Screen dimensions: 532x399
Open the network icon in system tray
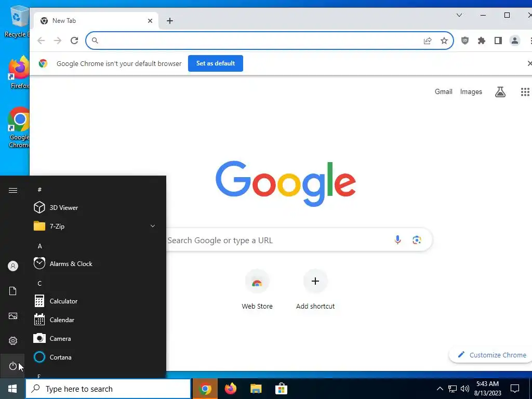(453, 389)
